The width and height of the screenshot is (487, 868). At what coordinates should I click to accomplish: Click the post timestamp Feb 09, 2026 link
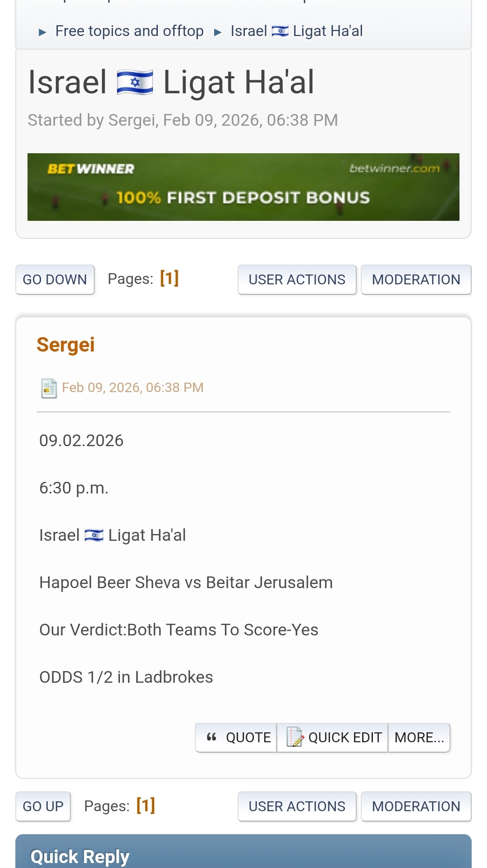point(133,388)
